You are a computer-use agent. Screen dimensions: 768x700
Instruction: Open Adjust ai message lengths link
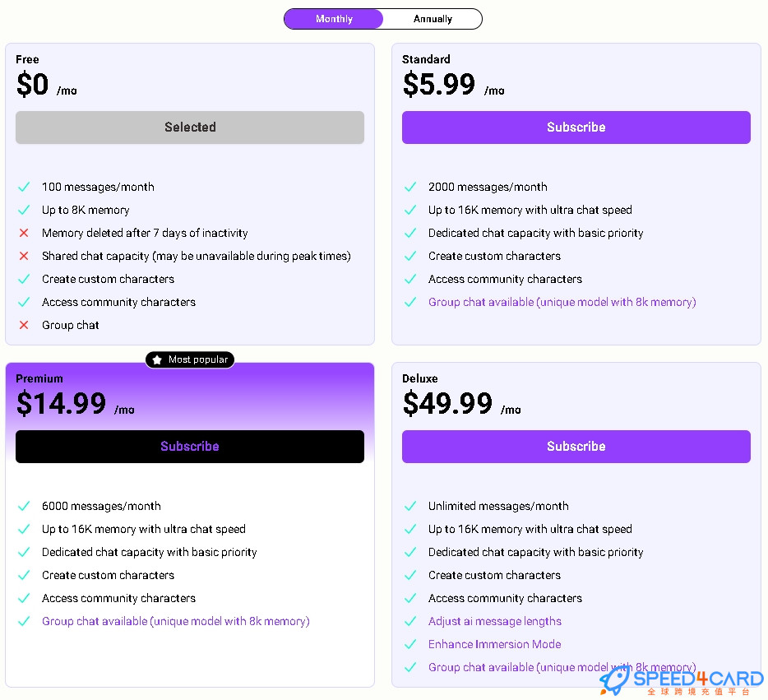coord(495,621)
